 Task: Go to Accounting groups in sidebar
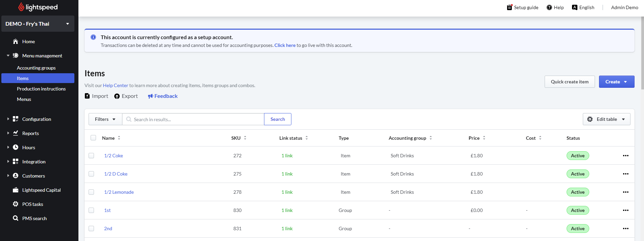pos(36,68)
